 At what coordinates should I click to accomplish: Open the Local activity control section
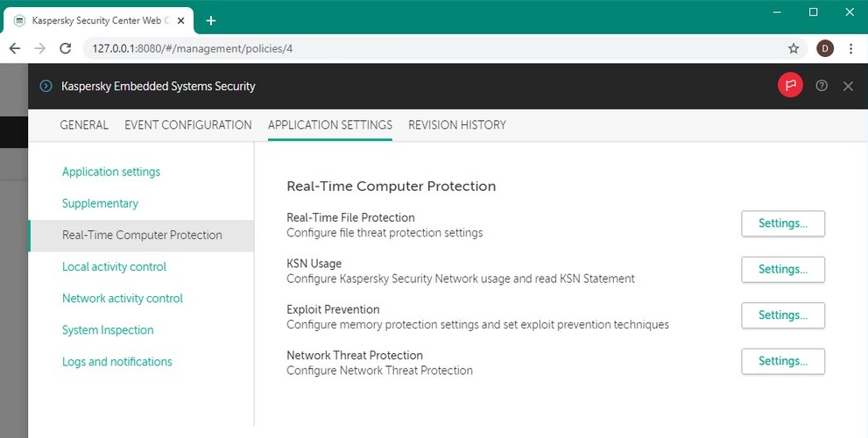pyautogui.click(x=114, y=266)
